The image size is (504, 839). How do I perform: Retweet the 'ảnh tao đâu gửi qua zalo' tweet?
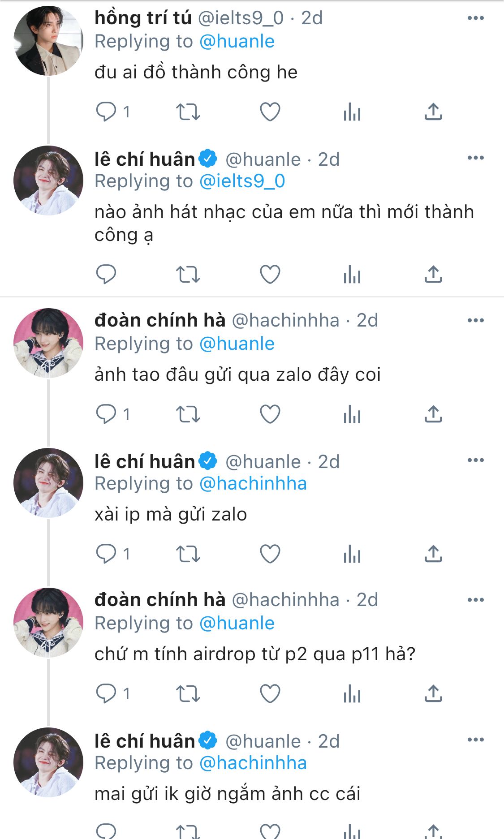coord(188,414)
